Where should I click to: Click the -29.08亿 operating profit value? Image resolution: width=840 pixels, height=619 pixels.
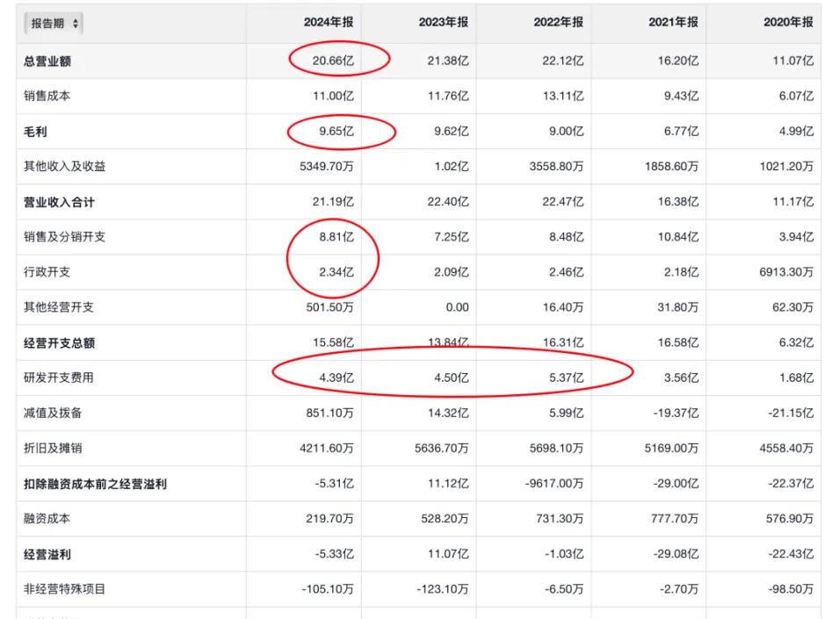click(x=676, y=554)
